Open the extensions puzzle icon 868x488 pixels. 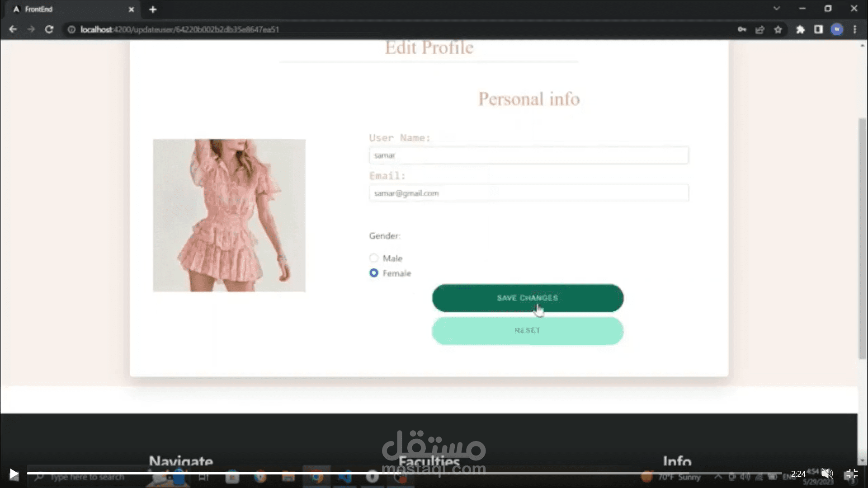point(800,30)
